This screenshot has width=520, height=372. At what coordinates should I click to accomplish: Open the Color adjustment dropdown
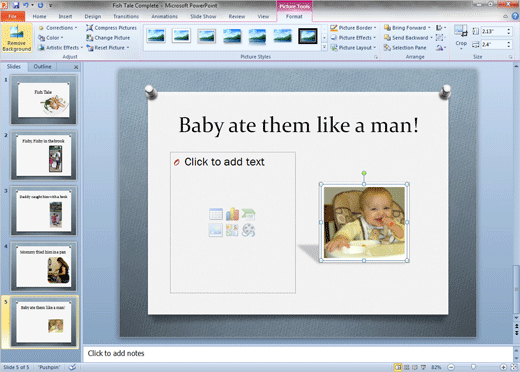(51, 38)
